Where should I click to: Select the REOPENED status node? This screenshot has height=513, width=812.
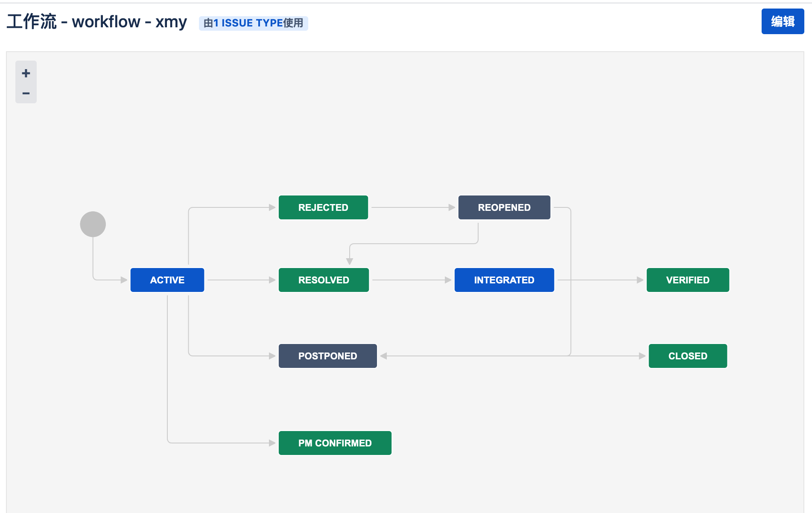coord(504,207)
